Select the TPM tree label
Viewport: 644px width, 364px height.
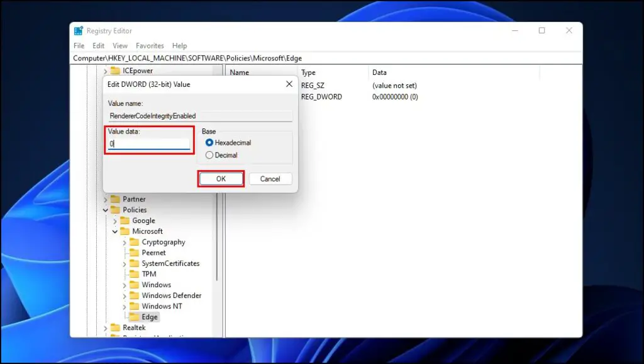pos(148,274)
